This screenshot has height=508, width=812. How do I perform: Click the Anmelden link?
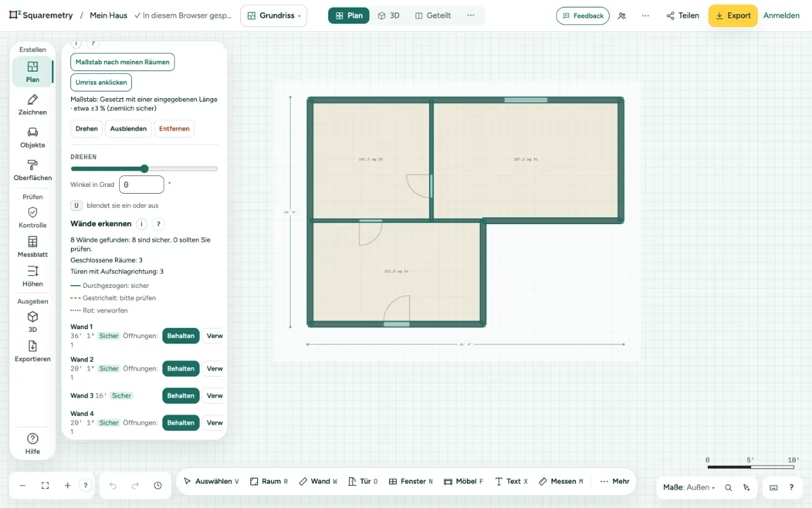pyautogui.click(x=782, y=16)
